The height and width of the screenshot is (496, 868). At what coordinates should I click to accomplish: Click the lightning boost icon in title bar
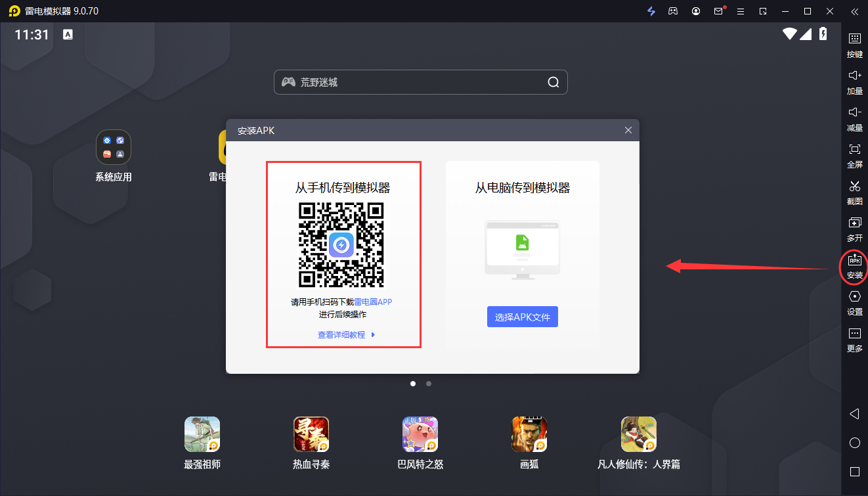651,11
